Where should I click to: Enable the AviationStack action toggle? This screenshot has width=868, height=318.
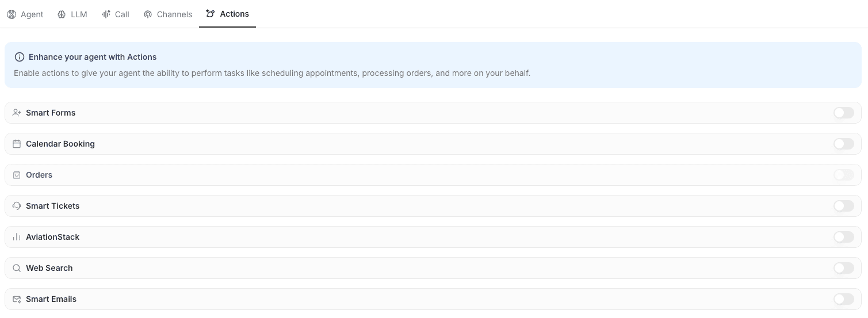click(x=843, y=237)
